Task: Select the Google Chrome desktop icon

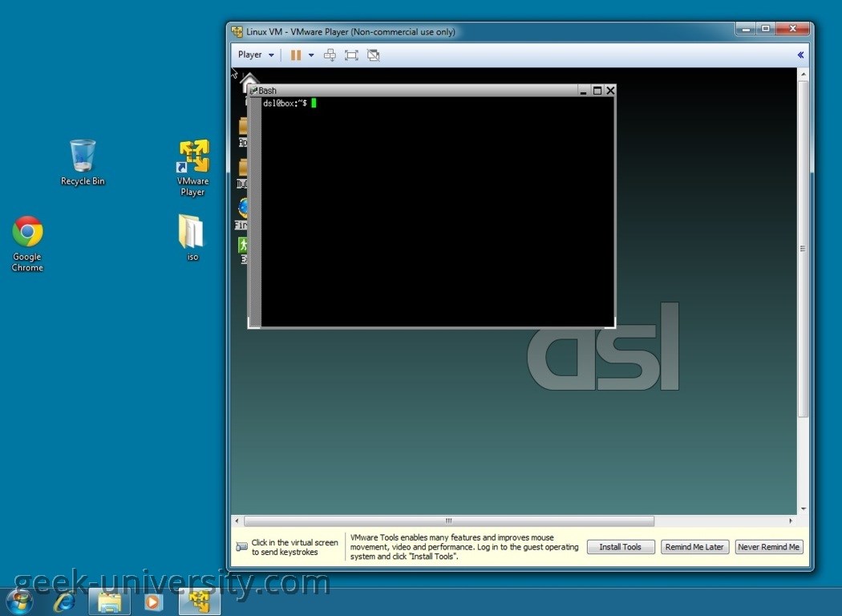Action: [27, 244]
